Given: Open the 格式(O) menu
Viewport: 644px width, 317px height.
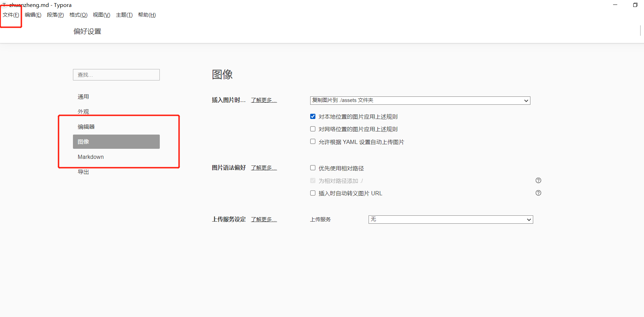Looking at the screenshot, I should (79, 15).
